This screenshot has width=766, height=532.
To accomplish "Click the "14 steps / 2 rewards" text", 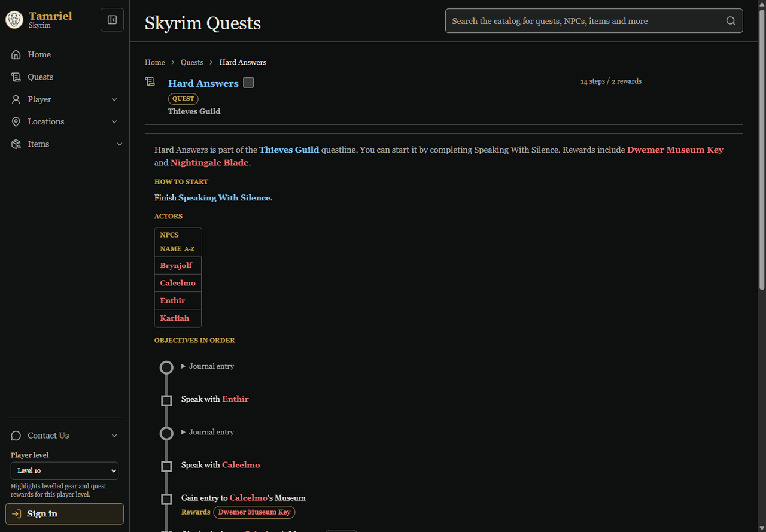I will click(611, 81).
